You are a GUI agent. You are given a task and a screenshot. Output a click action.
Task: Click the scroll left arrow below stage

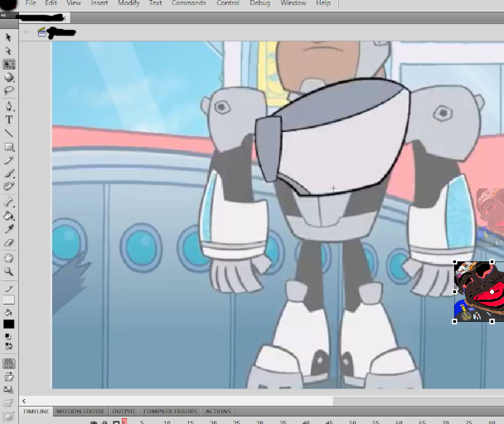[24, 401]
